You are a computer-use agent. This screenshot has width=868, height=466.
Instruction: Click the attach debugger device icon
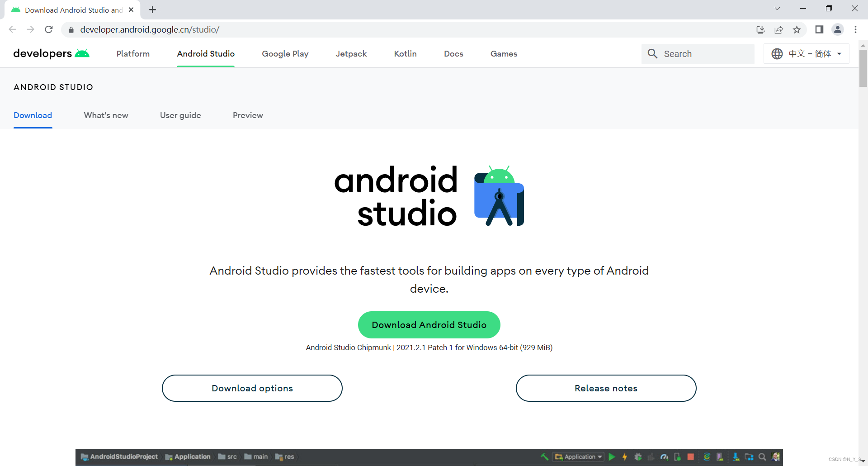point(677,457)
